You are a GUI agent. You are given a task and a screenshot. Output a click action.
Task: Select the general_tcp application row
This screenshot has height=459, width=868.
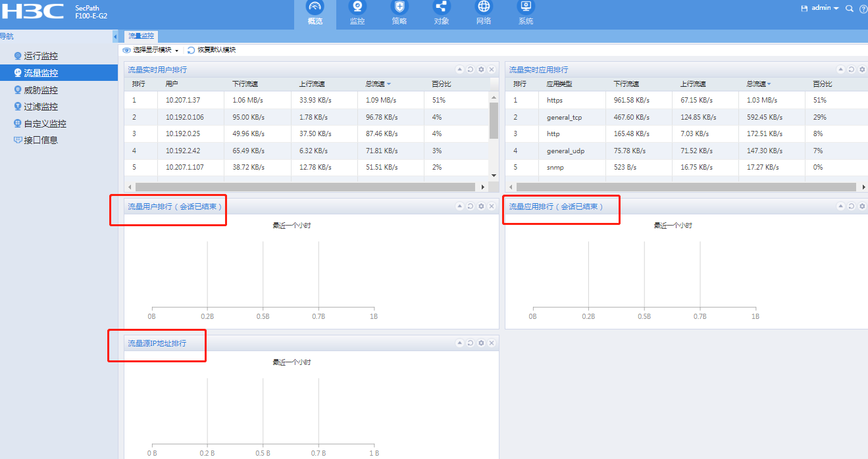tap(686, 117)
